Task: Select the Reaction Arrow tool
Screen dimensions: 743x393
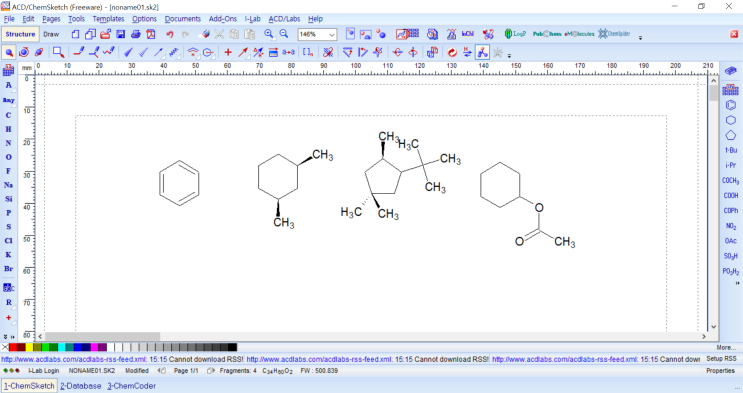Action: pos(243,52)
